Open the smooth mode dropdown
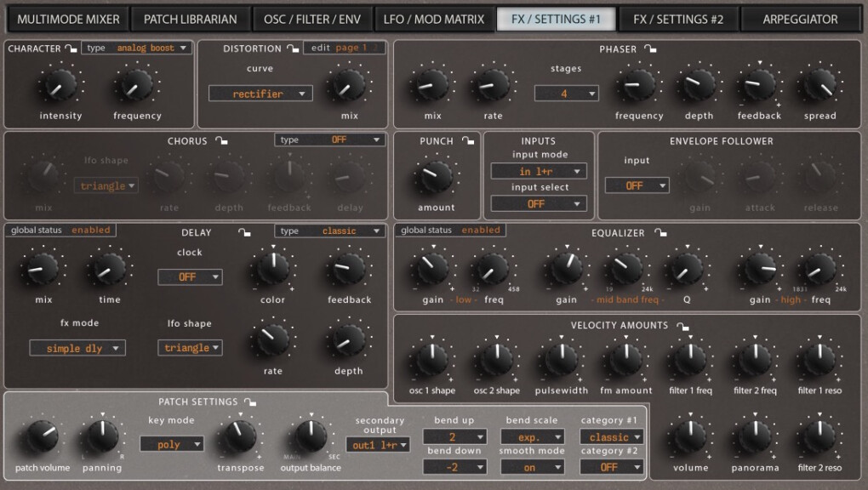868x490 pixels. 532,467
